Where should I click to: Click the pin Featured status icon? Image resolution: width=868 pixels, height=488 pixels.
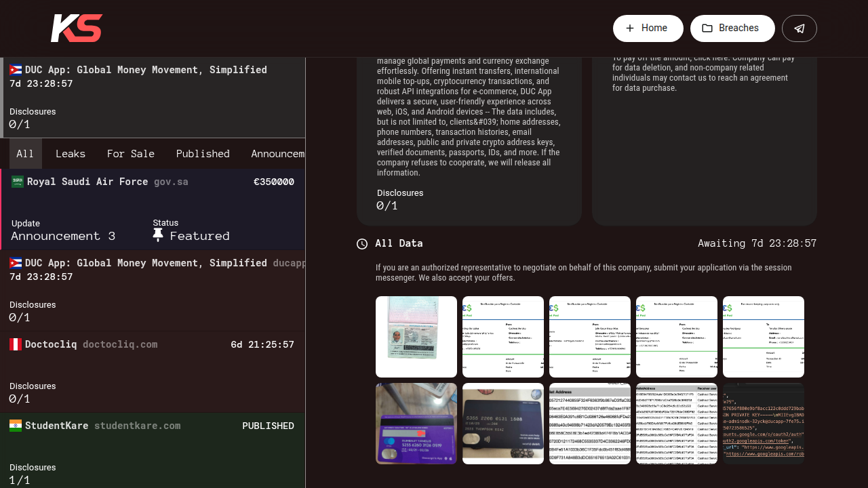(158, 235)
